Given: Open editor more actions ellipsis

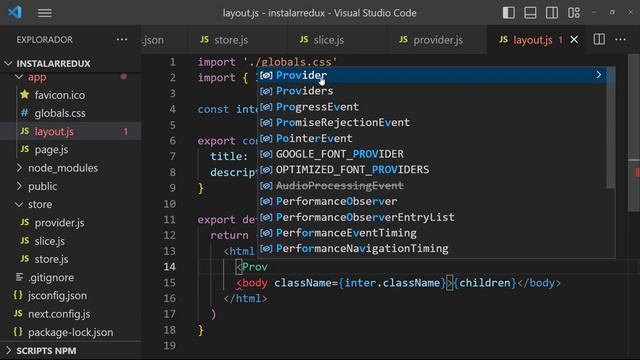Looking at the screenshot, I should click(620, 40).
